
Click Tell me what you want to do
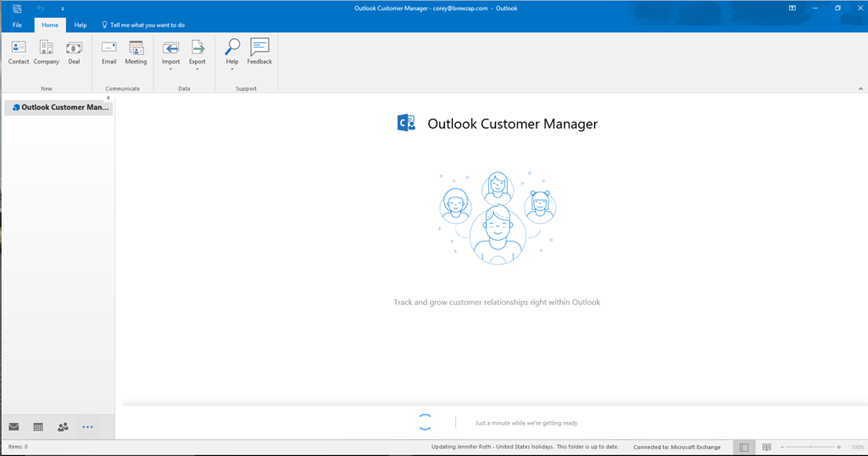143,25
